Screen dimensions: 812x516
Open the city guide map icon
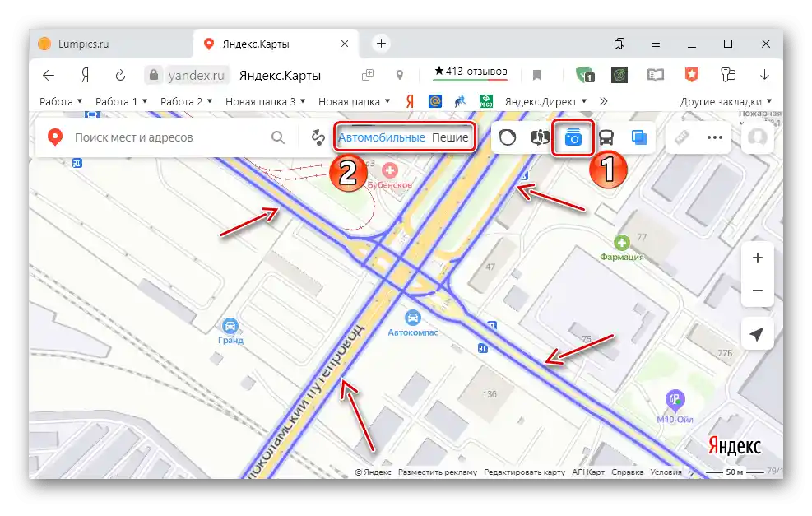click(541, 137)
